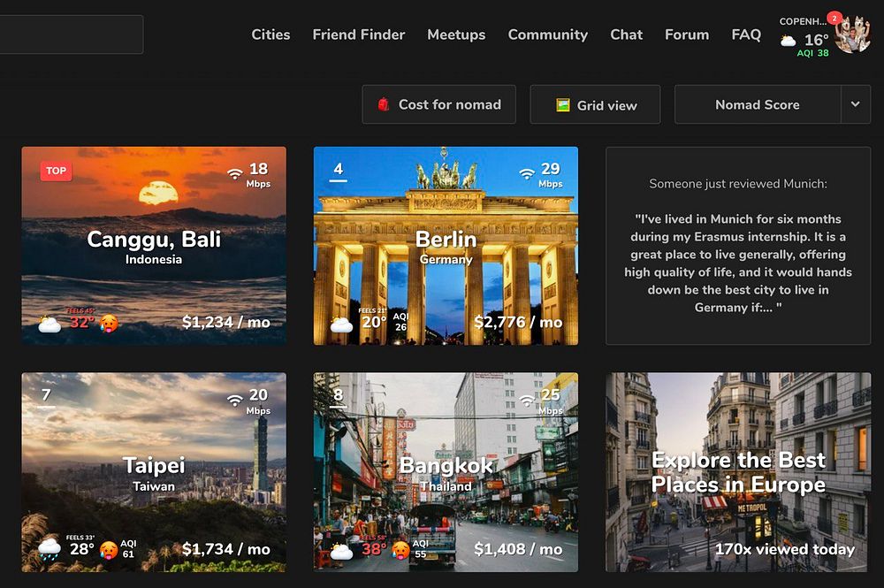Image resolution: width=884 pixels, height=588 pixels.
Task: Click the TOP badge on Canggu card
Action: point(56,171)
